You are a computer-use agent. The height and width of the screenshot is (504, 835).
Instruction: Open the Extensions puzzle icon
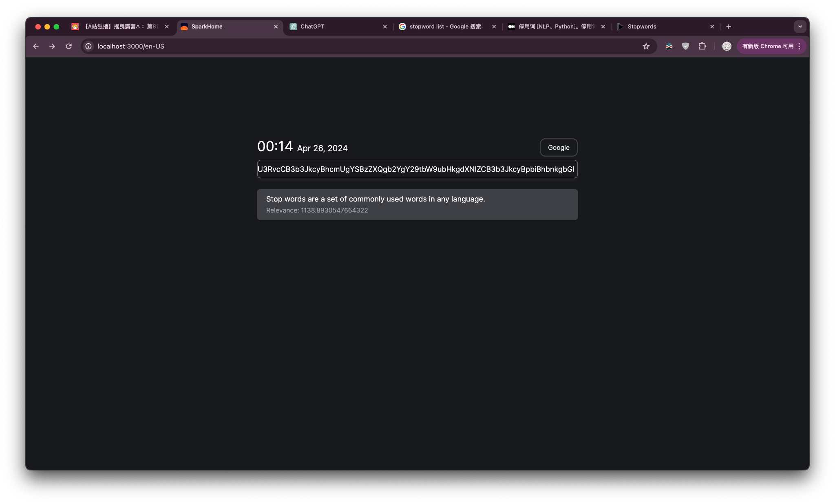click(702, 46)
